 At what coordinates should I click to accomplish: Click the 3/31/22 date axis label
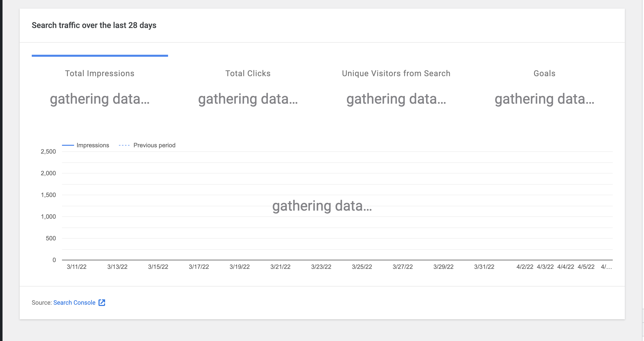(x=484, y=267)
